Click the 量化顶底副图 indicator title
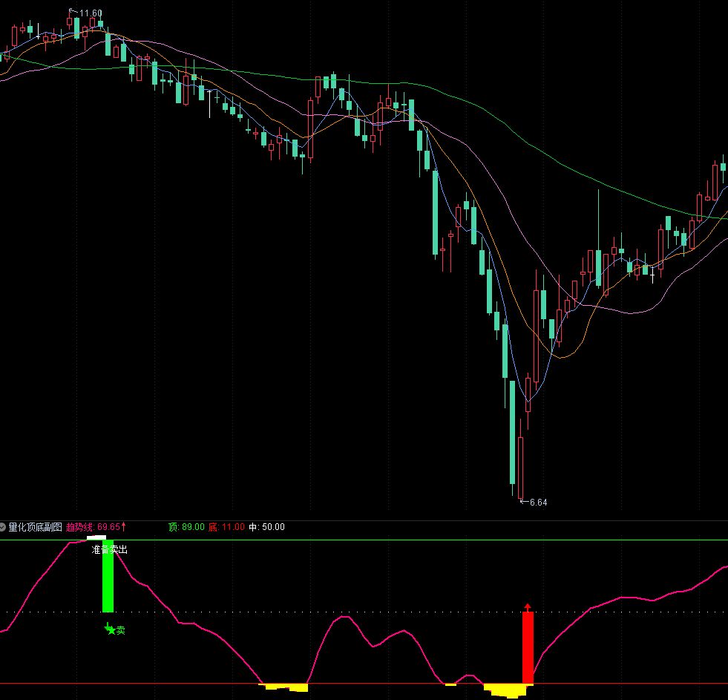Viewport: 728px width, 700px height. 35,527
